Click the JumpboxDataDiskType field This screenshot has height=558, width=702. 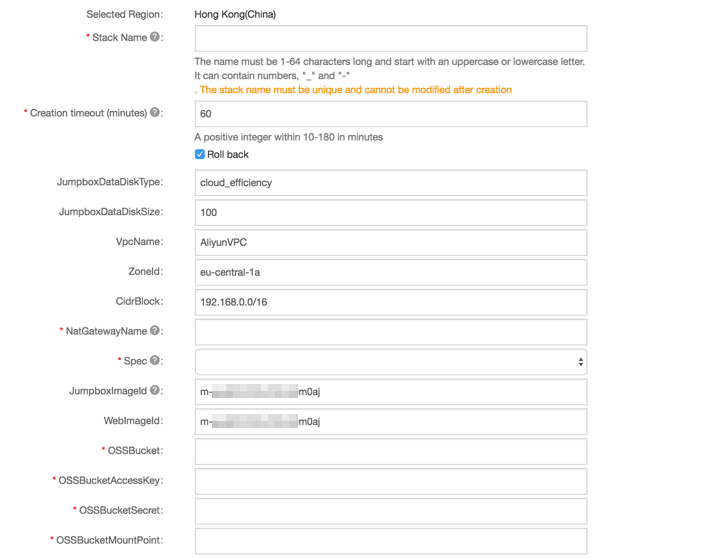pos(391,183)
